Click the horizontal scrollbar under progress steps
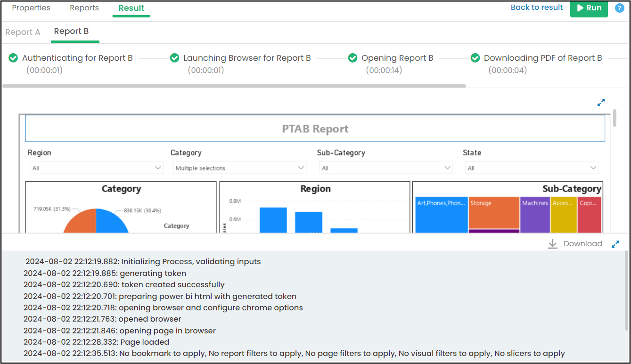This screenshot has height=364, width=631. pyautogui.click(x=234, y=86)
